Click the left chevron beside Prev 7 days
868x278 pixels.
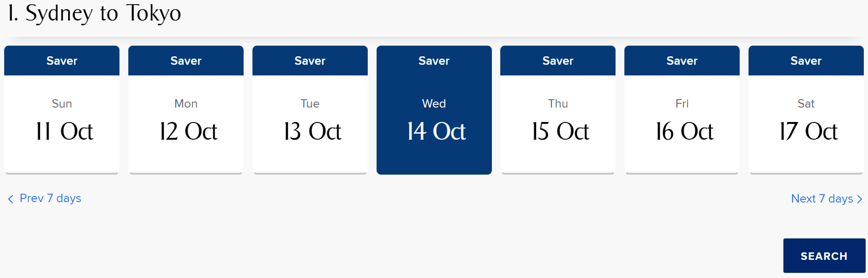[x=11, y=199]
